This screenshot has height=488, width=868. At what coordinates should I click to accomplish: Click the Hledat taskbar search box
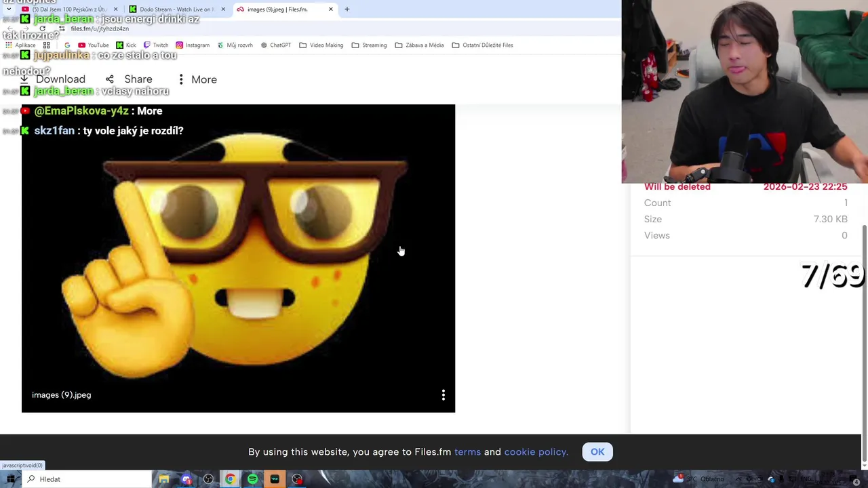(87, 479)
